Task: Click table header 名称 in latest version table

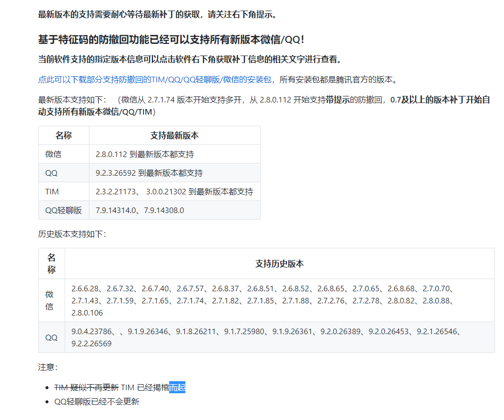Action: [x=64, y=135]
